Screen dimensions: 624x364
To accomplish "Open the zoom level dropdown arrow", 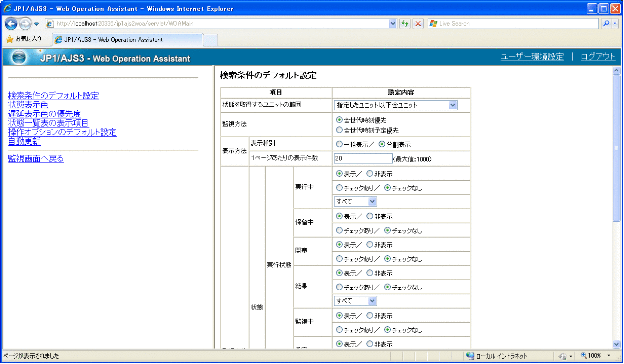I will pyautogui.click(x=609, y=356).
